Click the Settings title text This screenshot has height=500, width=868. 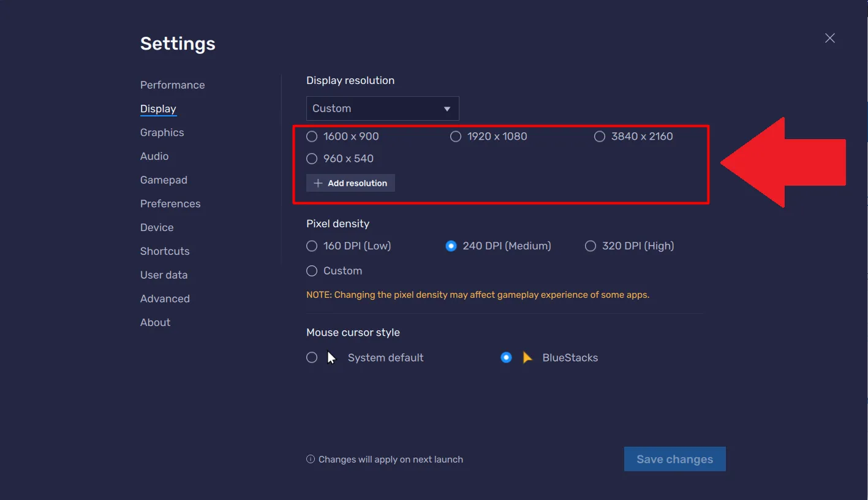click(178, 44)
